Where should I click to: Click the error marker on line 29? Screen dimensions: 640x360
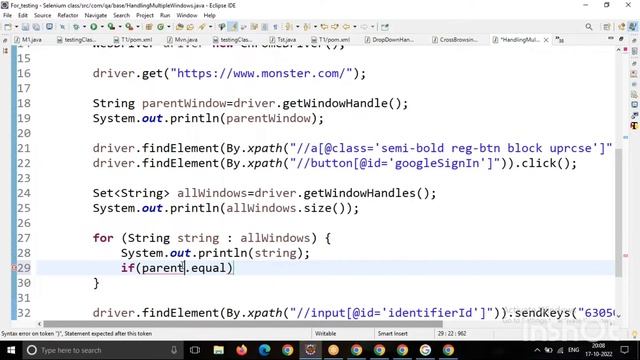pos(13,268)
